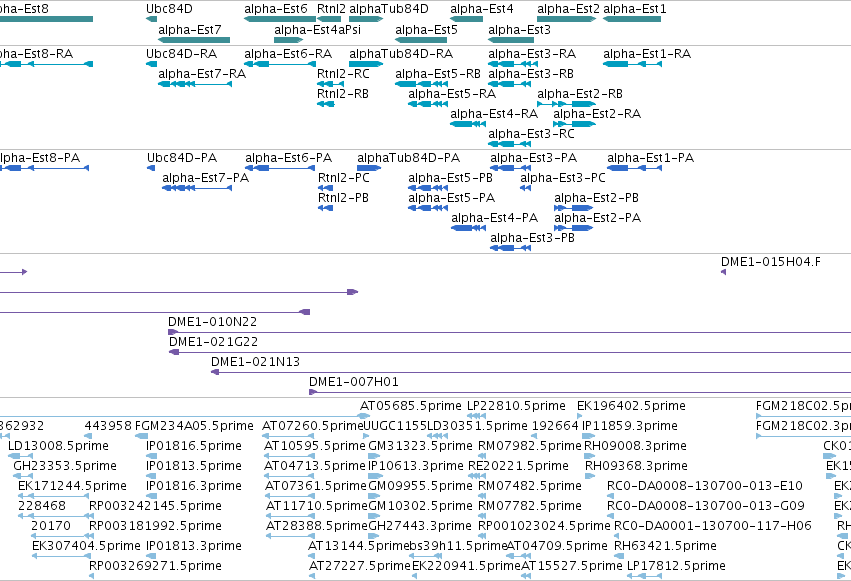Click transcript alpha-Est5-RA
This screenshot has width=851, height=581.
452,94
